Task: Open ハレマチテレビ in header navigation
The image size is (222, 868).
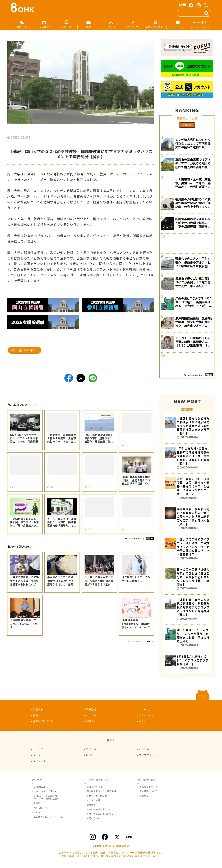Action: 200,24
